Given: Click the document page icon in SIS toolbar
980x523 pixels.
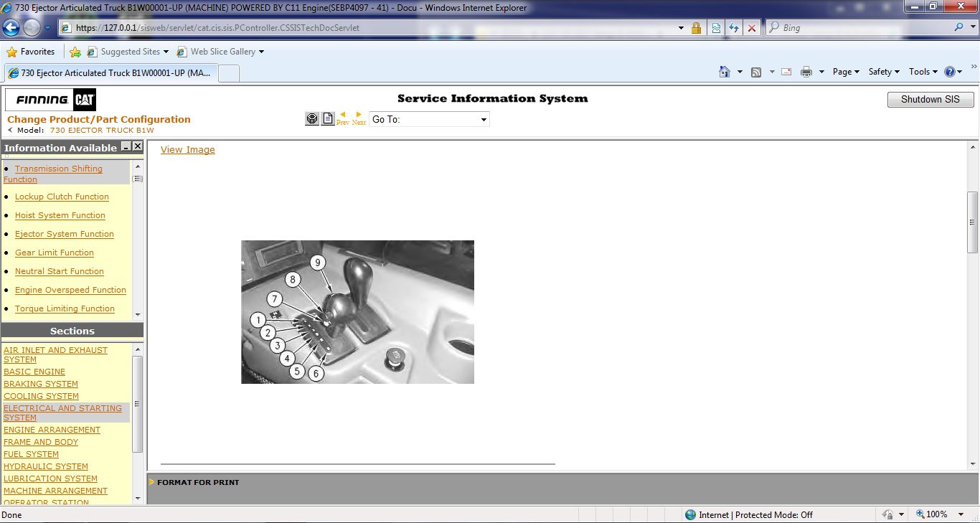Looking at the screenshot, I should [328, 119].
